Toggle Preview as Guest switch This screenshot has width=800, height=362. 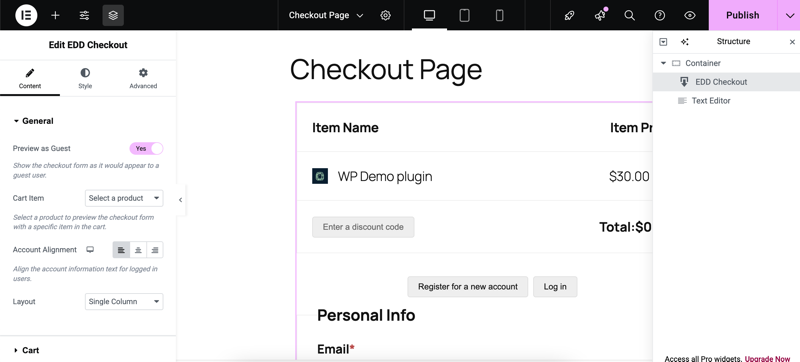click(146, 148)
